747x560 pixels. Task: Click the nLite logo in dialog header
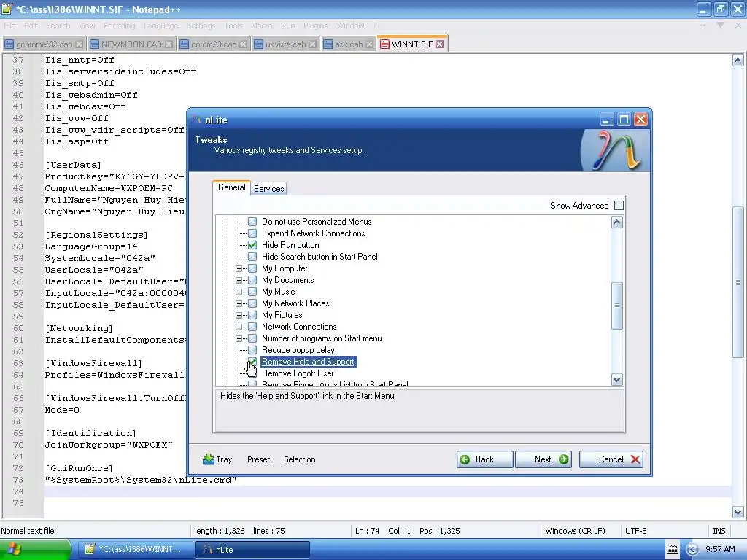tap(616, 150)
